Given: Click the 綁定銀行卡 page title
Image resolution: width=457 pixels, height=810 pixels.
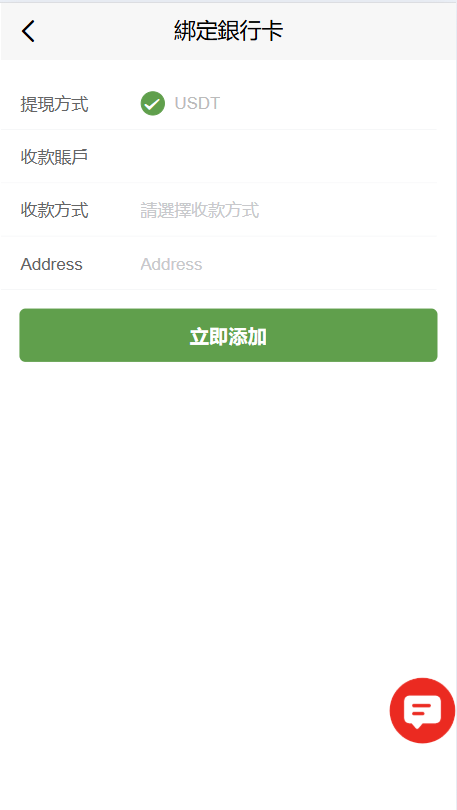Looking at the screenshot, I should [228, 31].
